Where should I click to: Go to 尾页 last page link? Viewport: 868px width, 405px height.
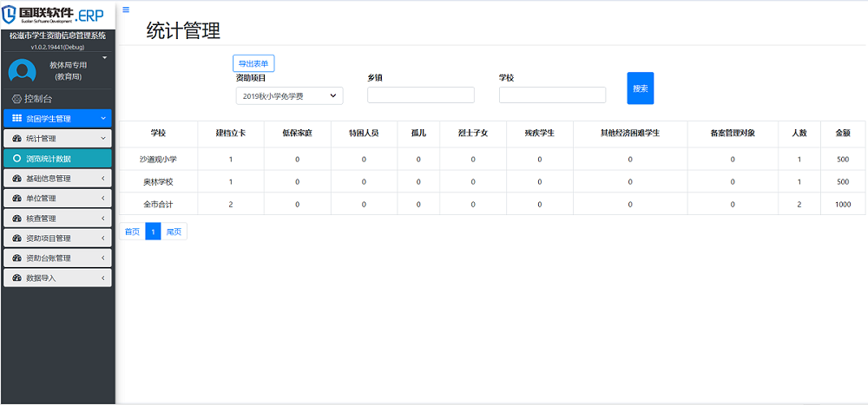174,232
